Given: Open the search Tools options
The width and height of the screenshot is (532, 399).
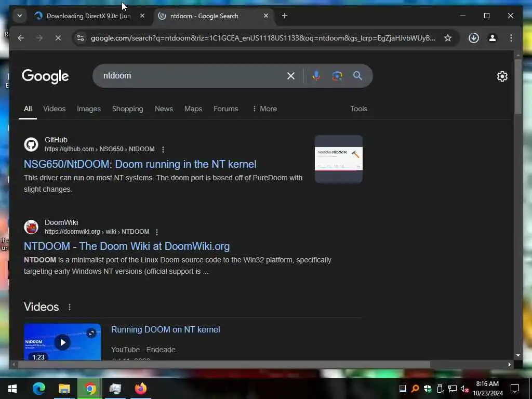Looking at the screenshot, I should pyautogui.click(x=358, y=109).
